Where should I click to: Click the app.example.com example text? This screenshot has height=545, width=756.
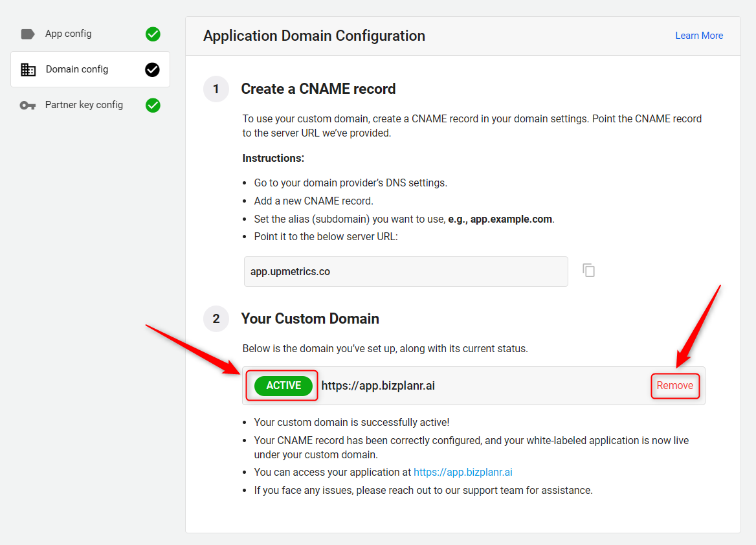(x=511, y=219)
